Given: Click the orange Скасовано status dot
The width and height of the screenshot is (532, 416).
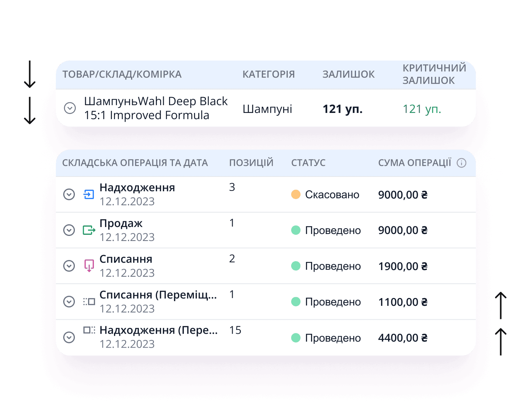Looking at the screenshot, I should [x=296, y=194].
